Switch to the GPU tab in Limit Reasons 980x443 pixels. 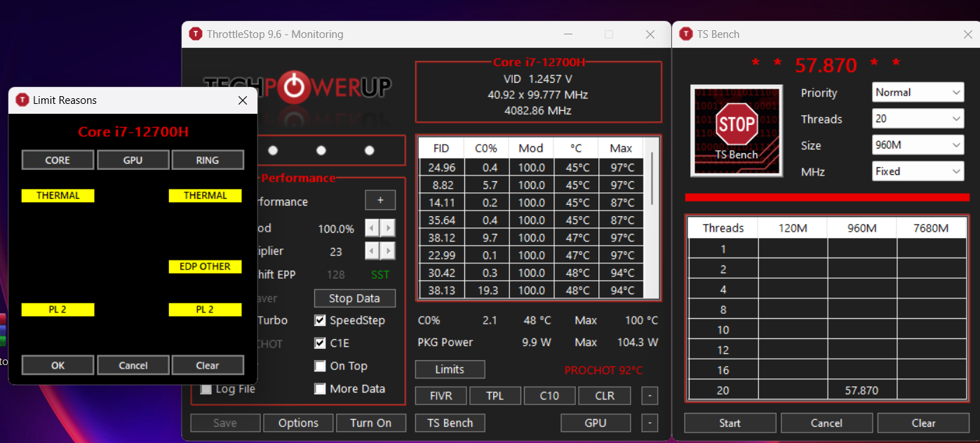pyautogui.click(x=133, y=160)
